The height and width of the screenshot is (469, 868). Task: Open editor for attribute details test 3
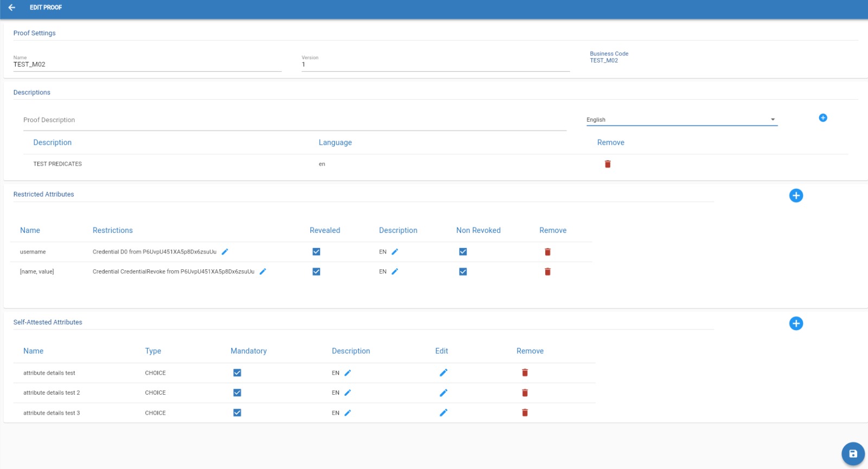point(443,413)
